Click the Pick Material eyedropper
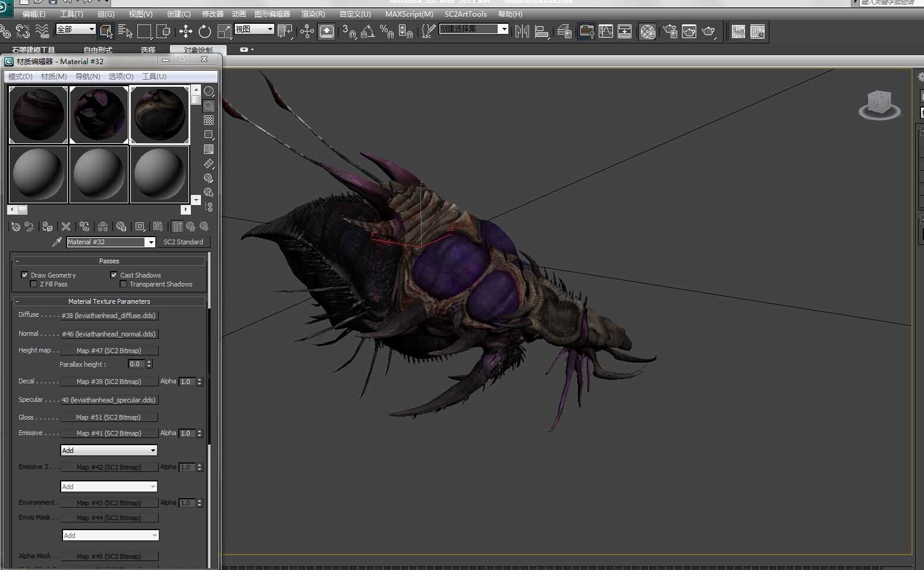 pyautogui.click(x=57, y=242)
